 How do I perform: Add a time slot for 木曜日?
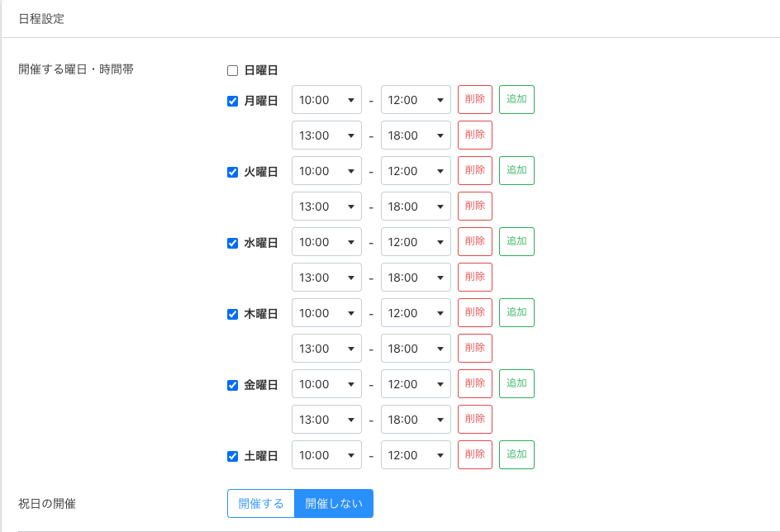[x=516, y=313]
